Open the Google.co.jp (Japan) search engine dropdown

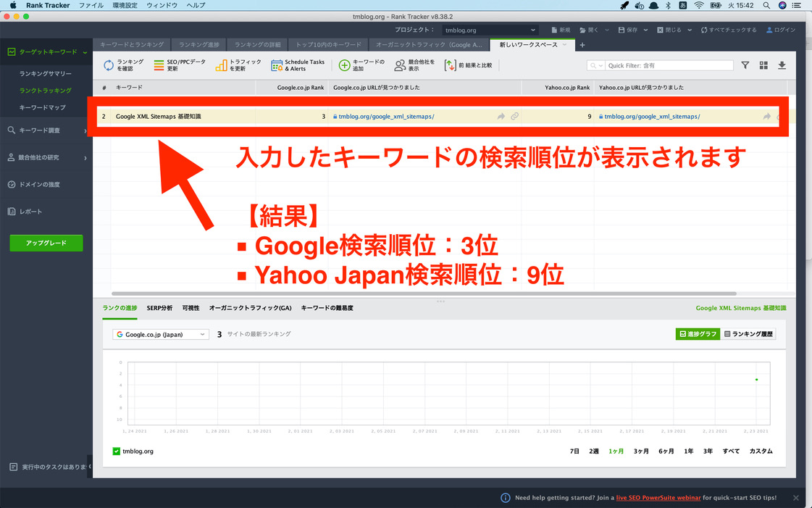[x=161, y=335]
